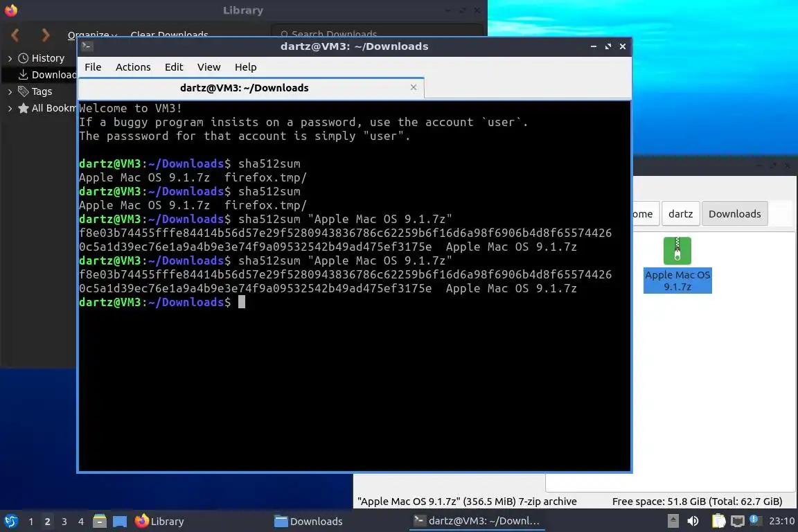This screenshot has height=532, width=798.
Task: Switch to the dartz@VM3 terminal taskbar entry
Action: pyautogui.click(x=477, y=521)
